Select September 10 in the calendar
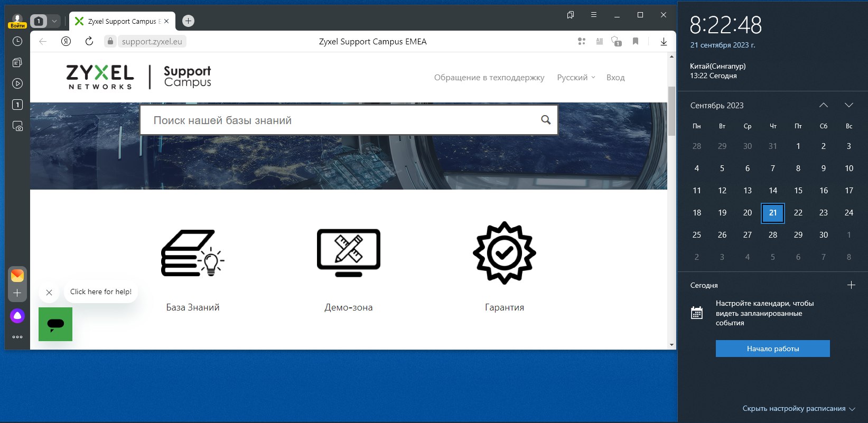Image resolution: width=868 pixels, height=423 pixels. (849, 168)
